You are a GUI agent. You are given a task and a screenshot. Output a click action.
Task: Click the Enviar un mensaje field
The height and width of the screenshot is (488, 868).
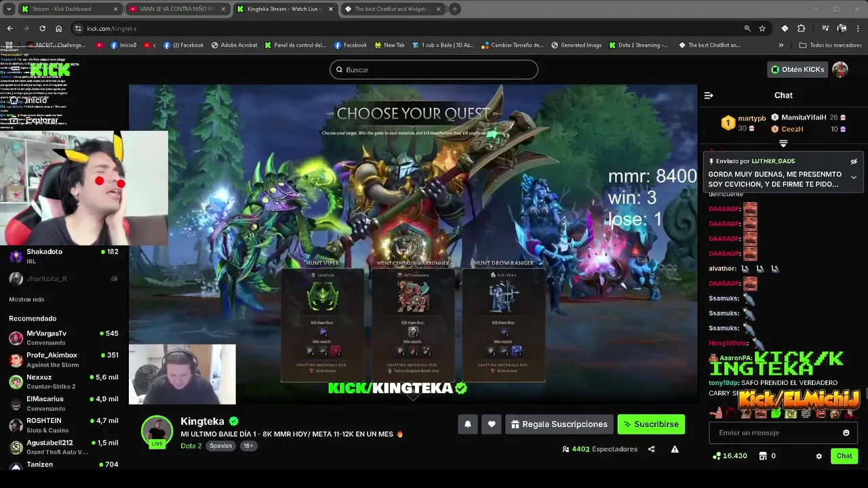(x=776, y=432)
